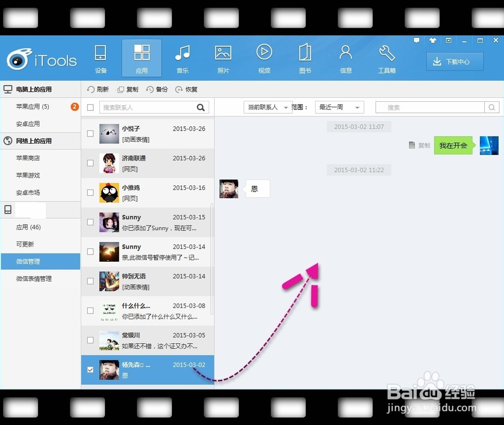Screen dimensions: 504x425
Task: Check the box for Sunny dated 2015-03-14
Action: [x=90, y=252]
